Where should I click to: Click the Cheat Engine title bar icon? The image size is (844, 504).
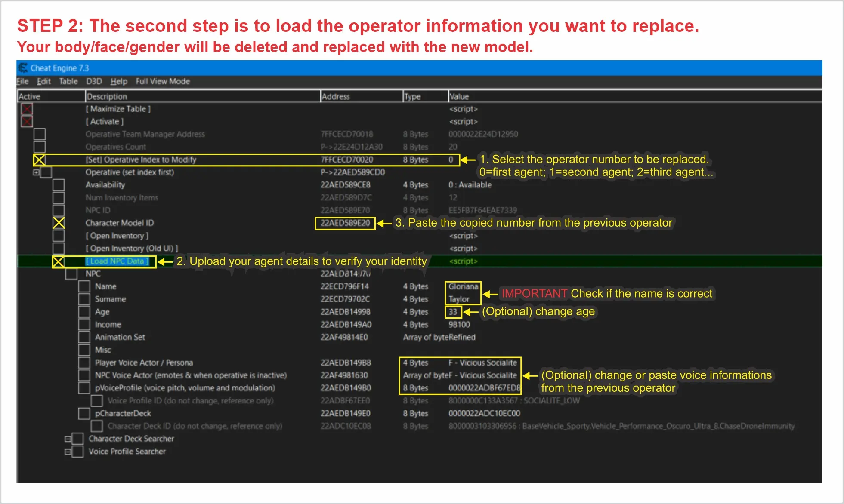[x=23, y=68]
